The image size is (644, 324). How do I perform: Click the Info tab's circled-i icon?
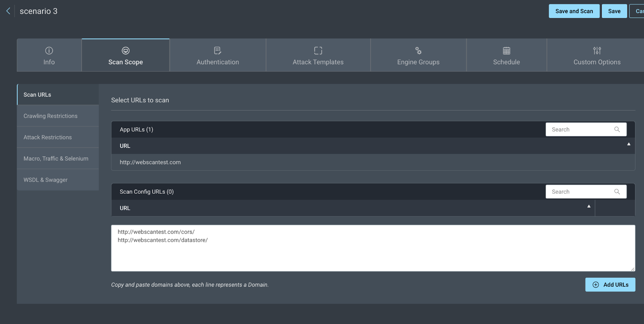click(x=49, y=51)
